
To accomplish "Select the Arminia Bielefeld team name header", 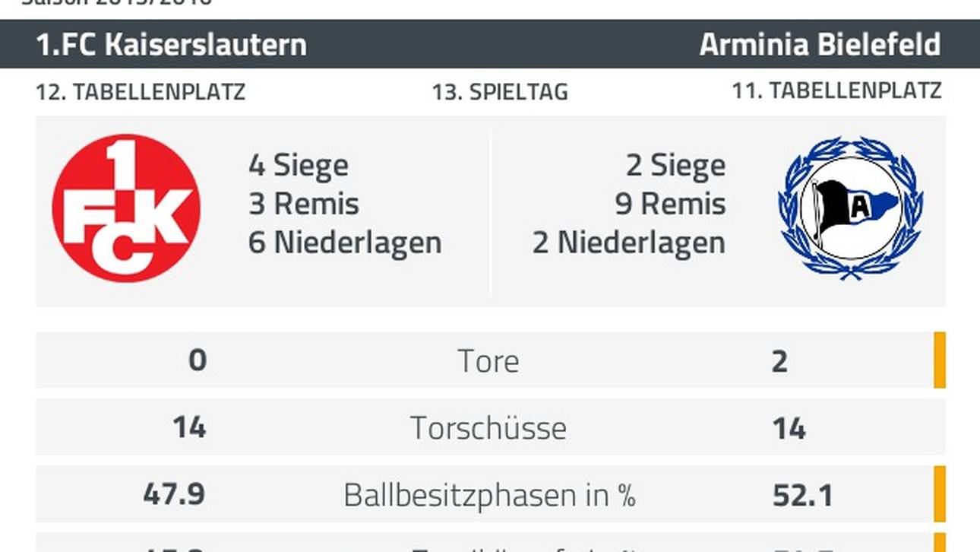I will [820, 45].
